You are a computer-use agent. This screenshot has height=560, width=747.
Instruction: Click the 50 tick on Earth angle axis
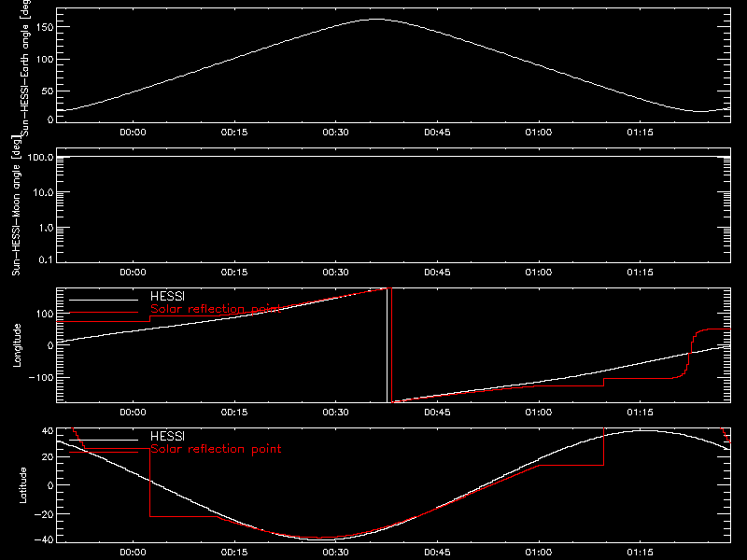pyautogui.click(x=48, y=91)
